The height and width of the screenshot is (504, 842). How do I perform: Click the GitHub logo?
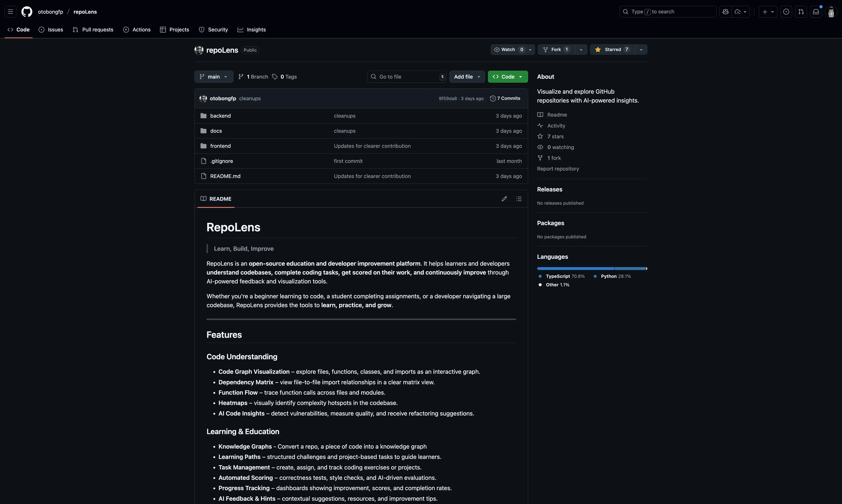click(x=26, y=11)
